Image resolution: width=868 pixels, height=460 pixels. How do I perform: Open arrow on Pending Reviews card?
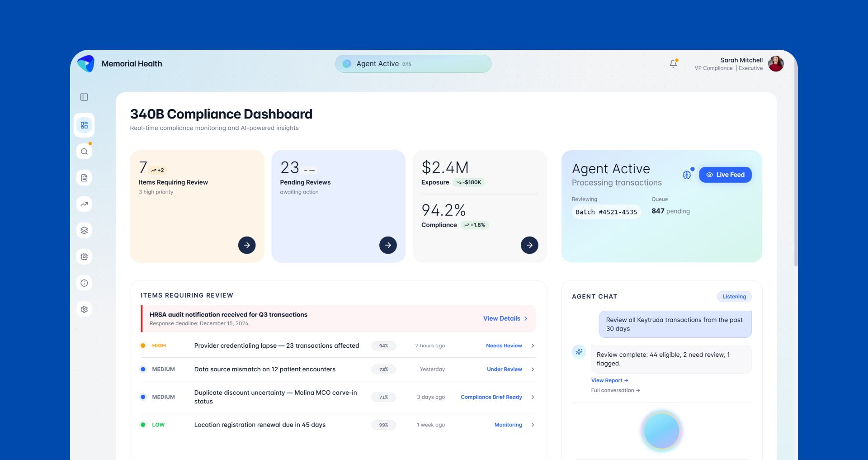pos(388,245)
